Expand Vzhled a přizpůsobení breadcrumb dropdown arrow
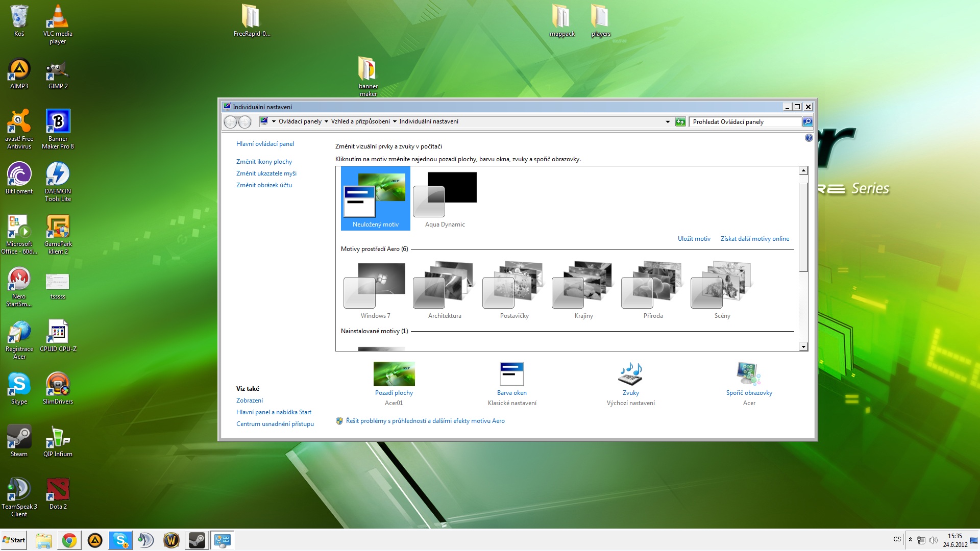The image size is (980, 551). (395, 122)
